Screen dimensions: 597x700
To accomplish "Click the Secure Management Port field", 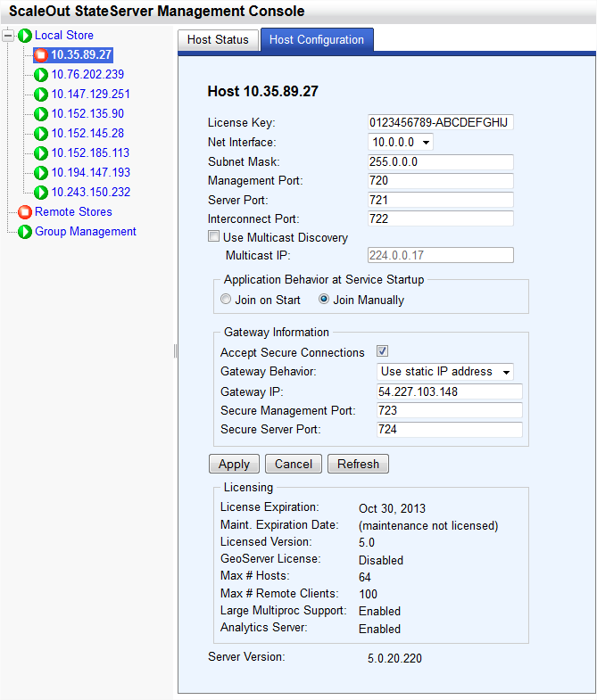I will pos(450,410).
